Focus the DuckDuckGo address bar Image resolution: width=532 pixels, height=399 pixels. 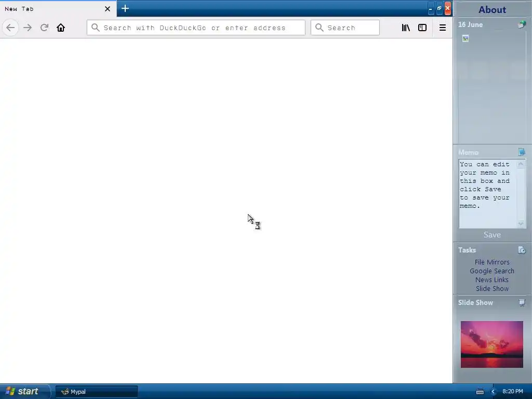coord(196,28)
